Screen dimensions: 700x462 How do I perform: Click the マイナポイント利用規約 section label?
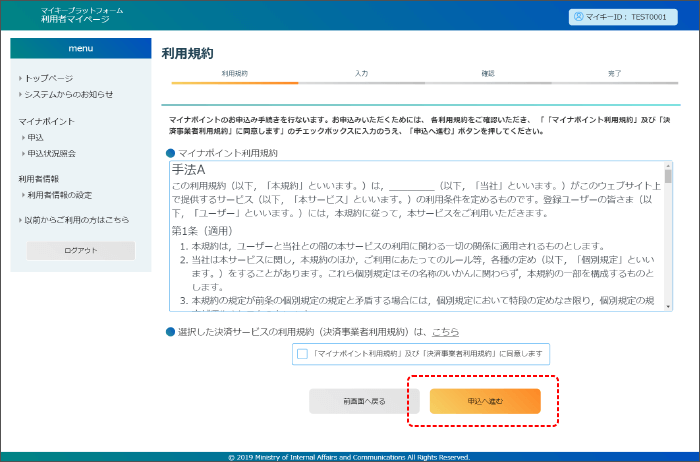[228, 153]
